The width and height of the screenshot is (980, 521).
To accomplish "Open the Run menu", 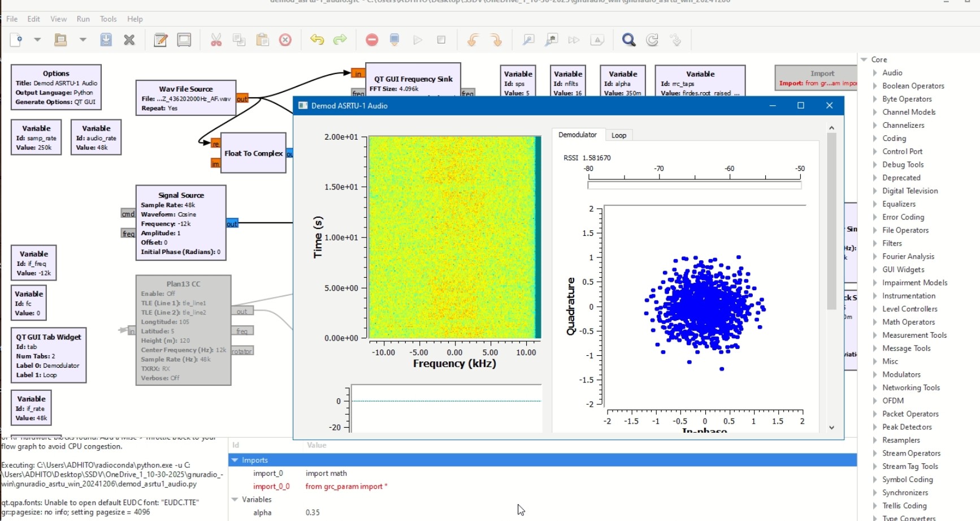I will tap(83, 19).
